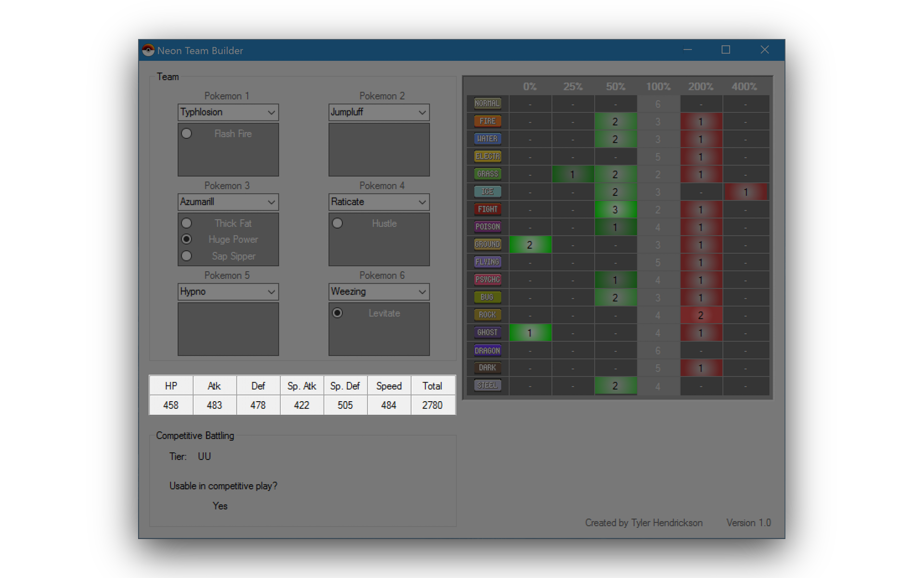Image resolution: width=924 pixels, height=578 pixels.
Task: Open the Azumarill Pokemon 3 dropdown
Action: coord(271,202)
